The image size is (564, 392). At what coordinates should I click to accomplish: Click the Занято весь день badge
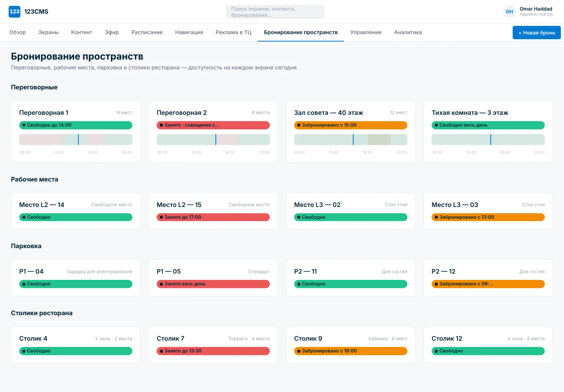point(213,284)
